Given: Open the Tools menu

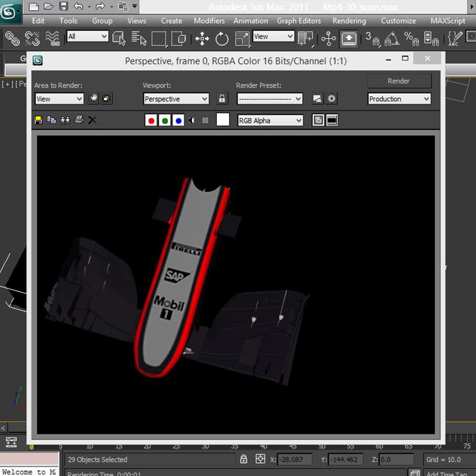Looking at the screenshot, I should (x=68, y=21).
